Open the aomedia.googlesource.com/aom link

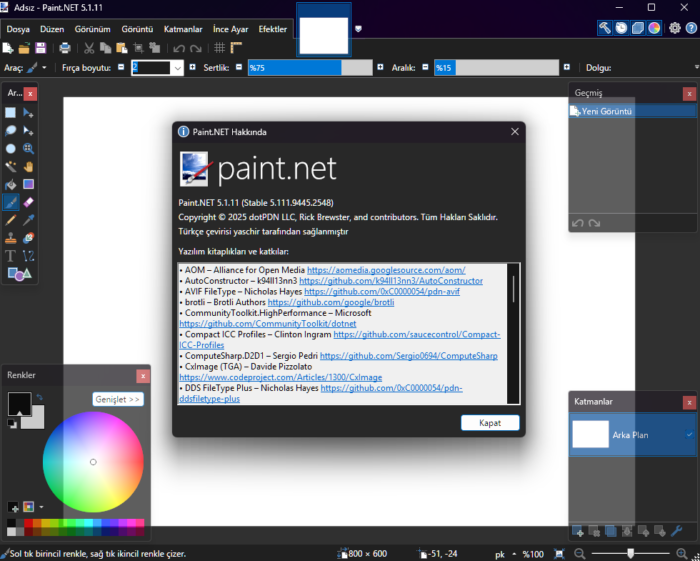coord(386,270)
